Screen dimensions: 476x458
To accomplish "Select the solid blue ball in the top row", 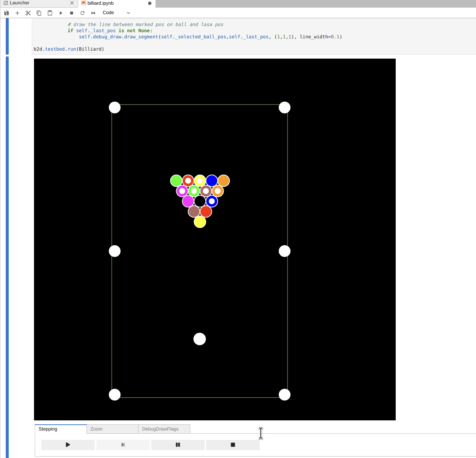I will [x=212, y=181].
